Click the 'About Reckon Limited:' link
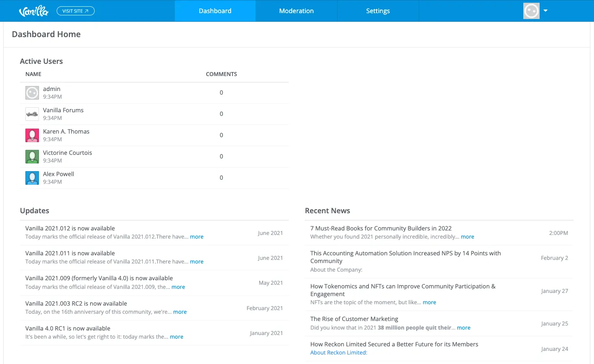The image size is (594, 364). [338, 353]
